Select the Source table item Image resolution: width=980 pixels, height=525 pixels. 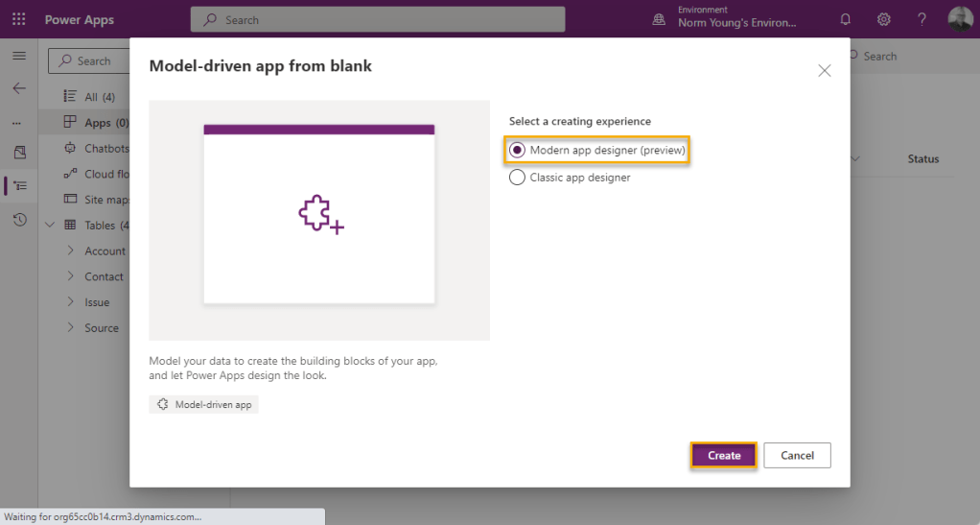[x=102, y=328]
